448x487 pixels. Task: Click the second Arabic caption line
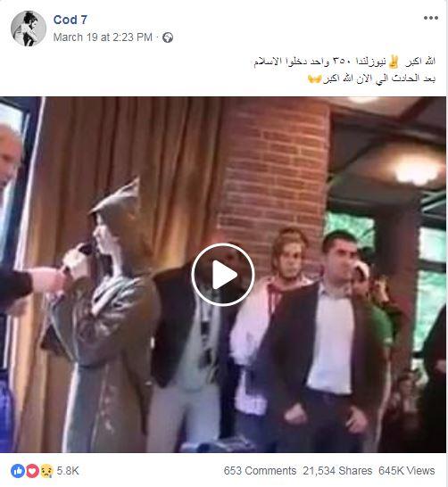click(x=371, y=78)
